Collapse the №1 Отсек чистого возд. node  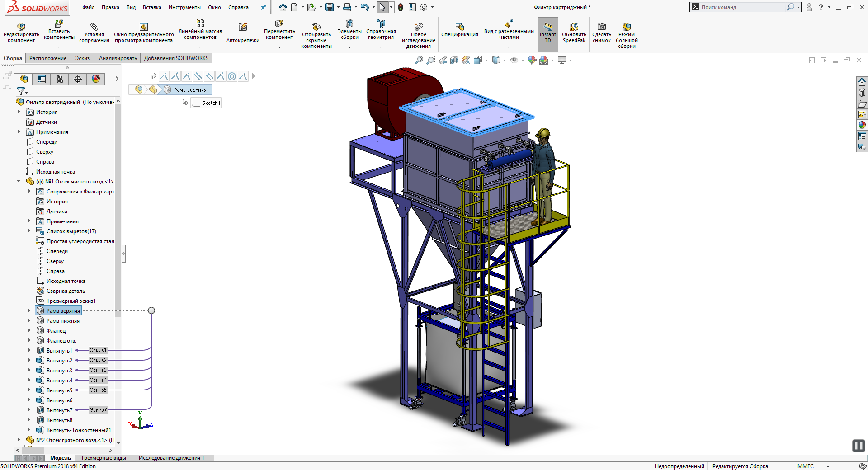[19, 182]
